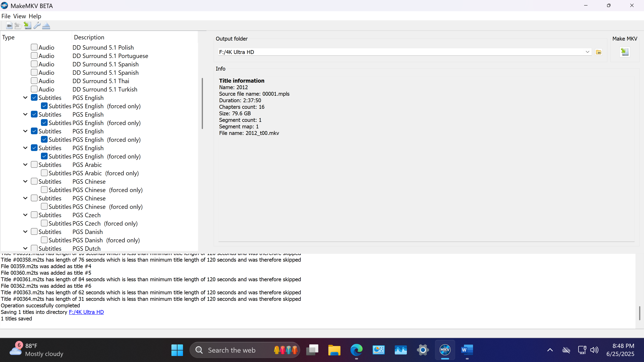The image size is (644, 362).
Task: Click the Save selected titles toolbar icon
Action: coord(28,25)
